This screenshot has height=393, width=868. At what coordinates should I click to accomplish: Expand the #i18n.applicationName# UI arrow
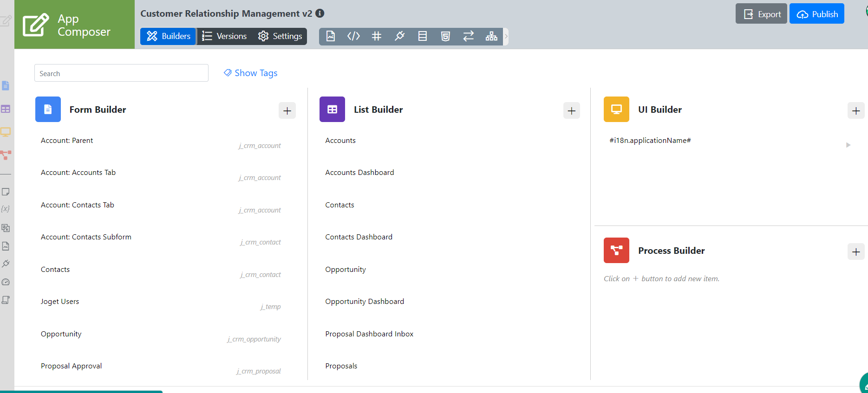coord(848,145)
